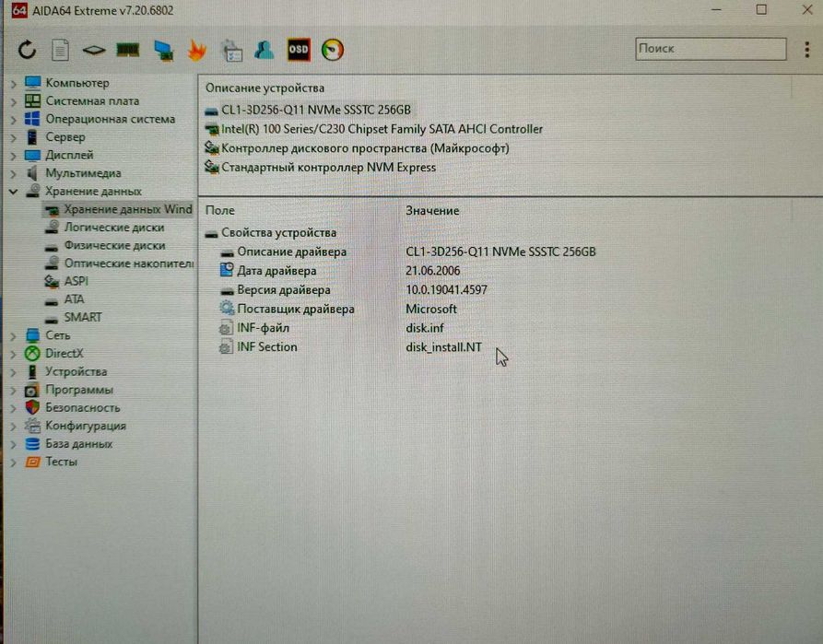Expand the Дисплей tree node
The height and width of the screenshot is (644, 823).
[x=14, y=156]
